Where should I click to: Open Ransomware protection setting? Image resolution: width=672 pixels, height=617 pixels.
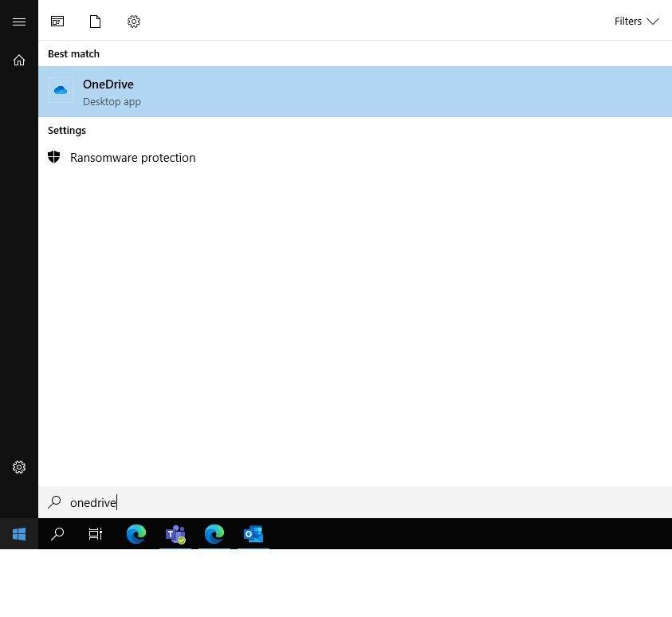[355, 158]
